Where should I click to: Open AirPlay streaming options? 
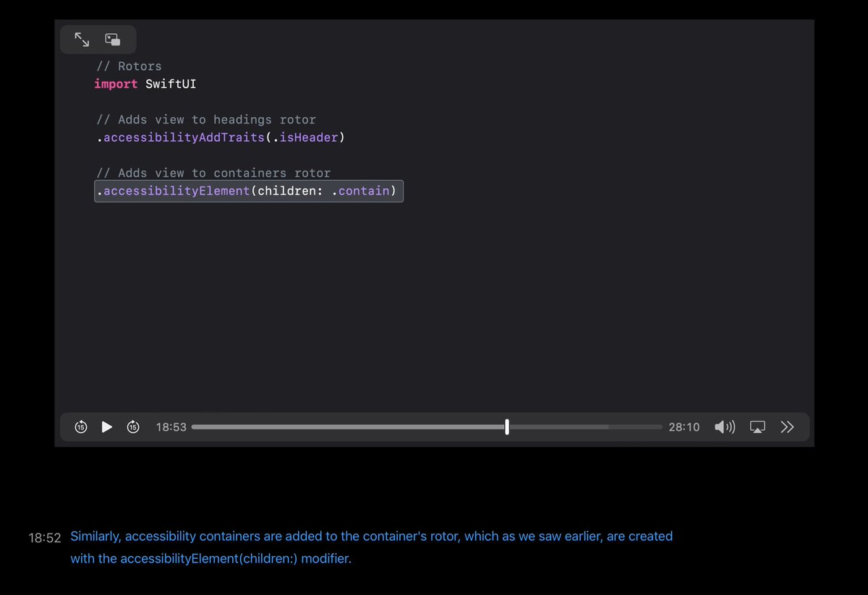(x=757, y=427)
